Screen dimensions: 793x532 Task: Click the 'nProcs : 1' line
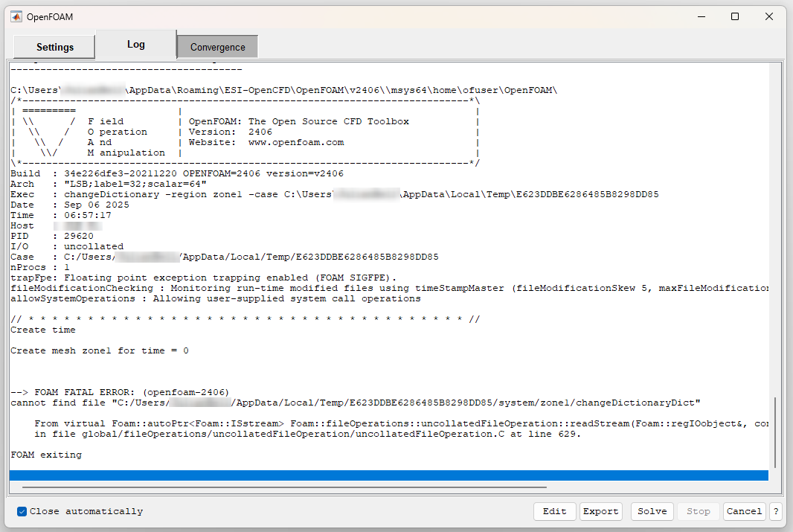[x=40, y=268]
